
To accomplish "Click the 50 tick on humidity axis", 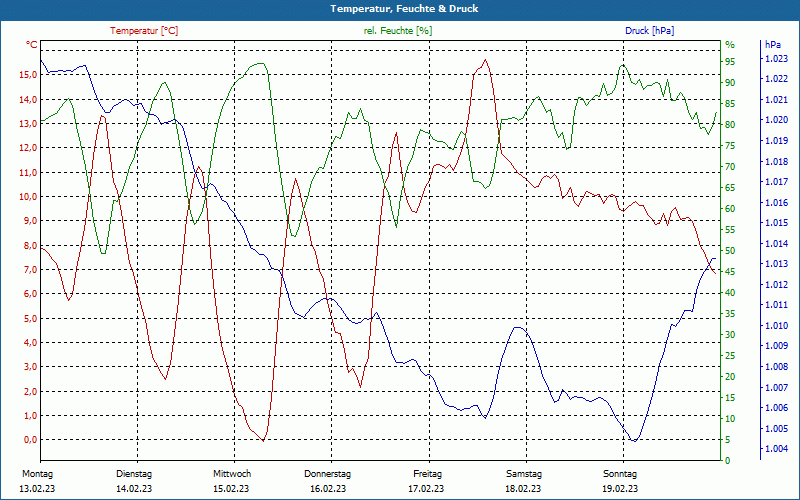I will (730, 251).
